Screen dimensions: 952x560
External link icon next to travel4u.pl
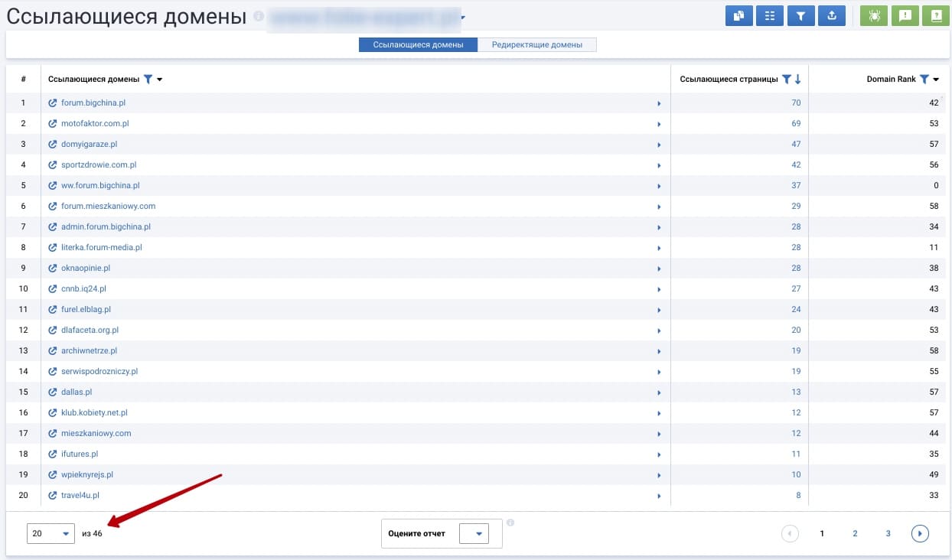coord(53,495)
